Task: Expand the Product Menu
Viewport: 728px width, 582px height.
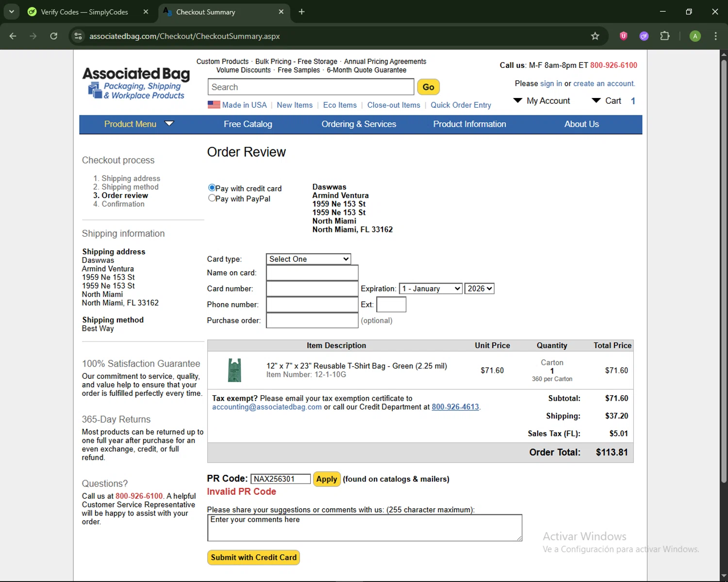Action: [139, 124]
